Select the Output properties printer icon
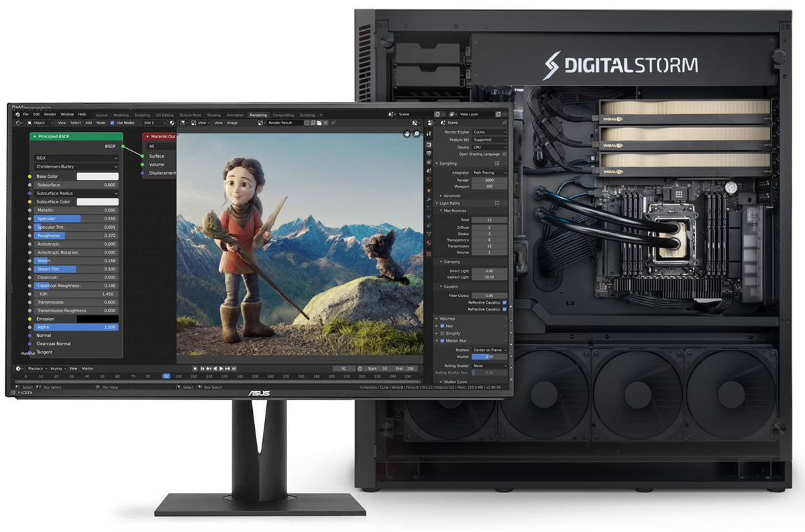 click(429, 153)
